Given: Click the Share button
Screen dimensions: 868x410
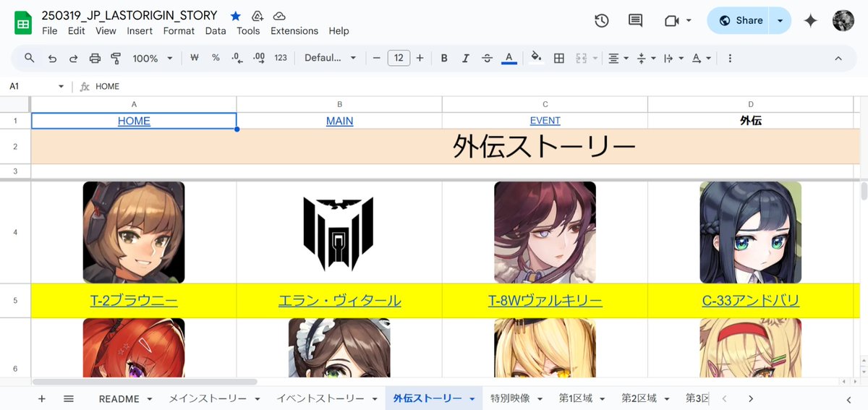Looking at the screenshot, I should click(x=739, y=20).
